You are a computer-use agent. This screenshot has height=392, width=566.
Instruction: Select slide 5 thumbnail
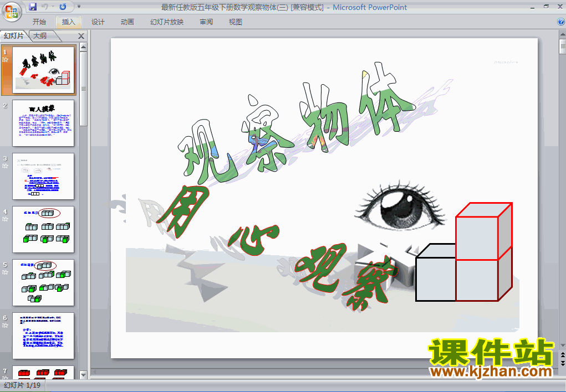[43, 282]
